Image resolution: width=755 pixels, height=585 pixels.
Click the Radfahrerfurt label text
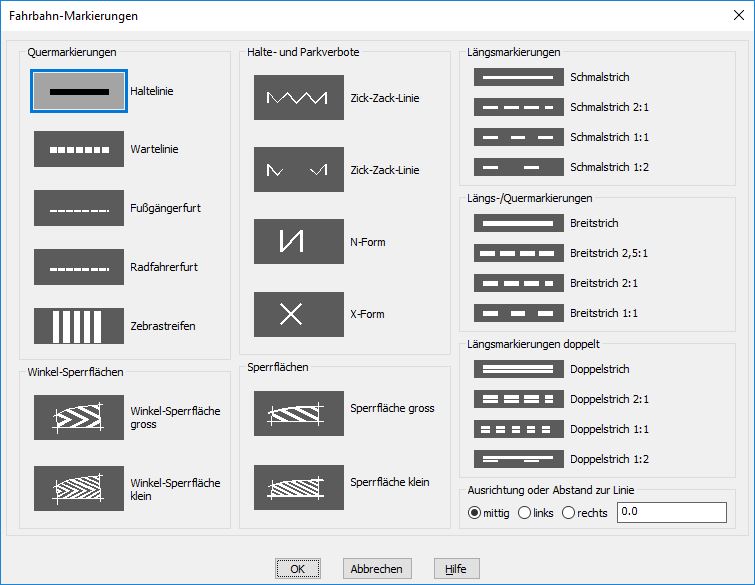[164, 267]
